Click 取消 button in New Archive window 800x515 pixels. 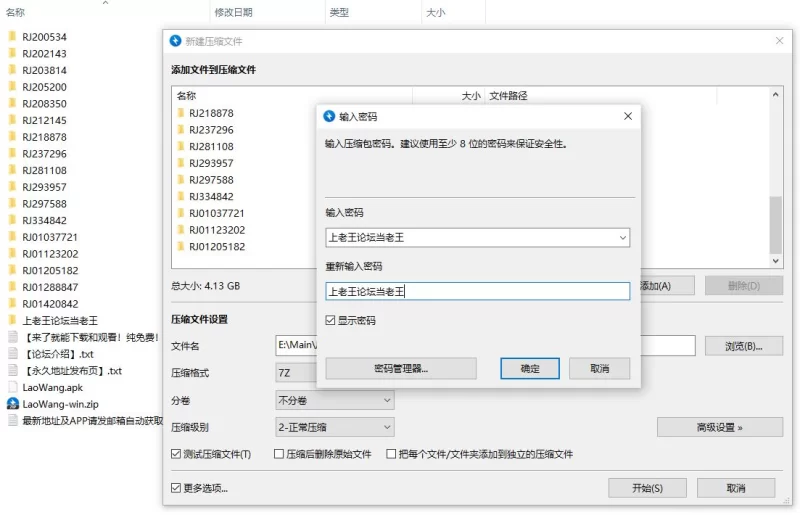click(736, 488)
